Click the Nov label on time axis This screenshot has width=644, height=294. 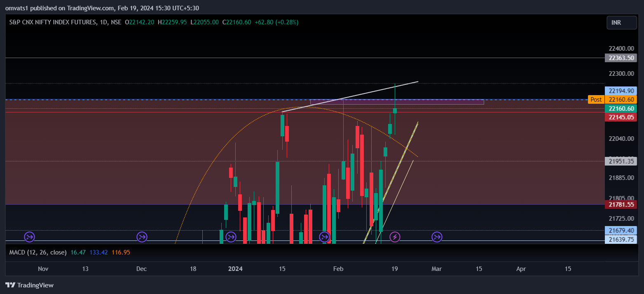coord(43,269)
